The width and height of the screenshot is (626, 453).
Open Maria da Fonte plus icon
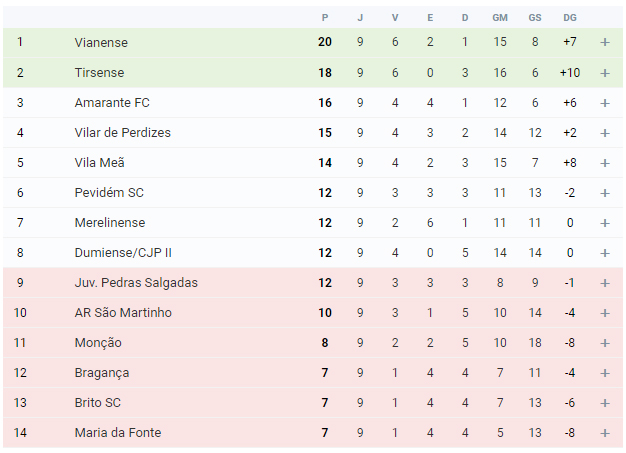click(x=605, y=433)
